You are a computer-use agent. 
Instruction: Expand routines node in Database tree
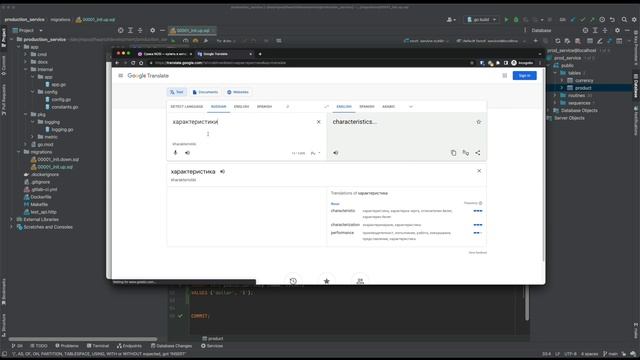(x=554, y=95)
